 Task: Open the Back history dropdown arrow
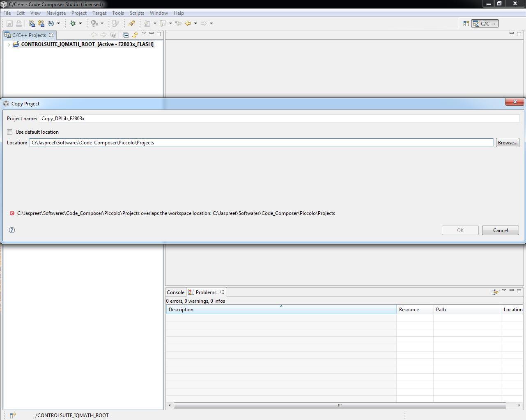point(195,23)
